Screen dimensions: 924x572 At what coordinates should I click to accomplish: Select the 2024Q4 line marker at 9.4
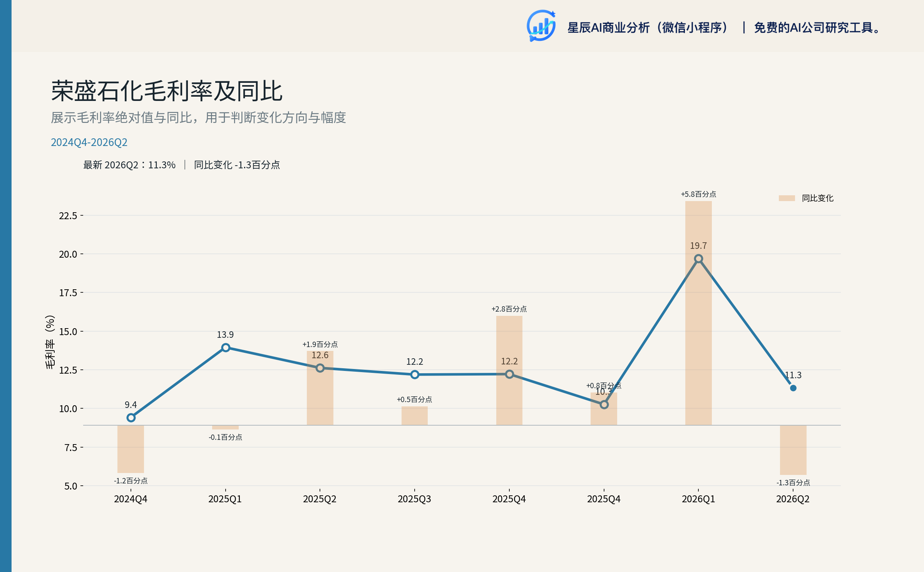pyautogui.click(x=131, y=418)
